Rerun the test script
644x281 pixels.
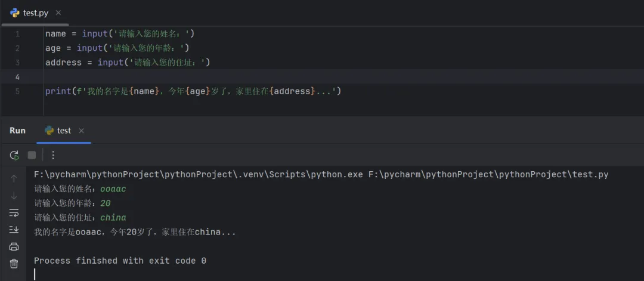14,155
